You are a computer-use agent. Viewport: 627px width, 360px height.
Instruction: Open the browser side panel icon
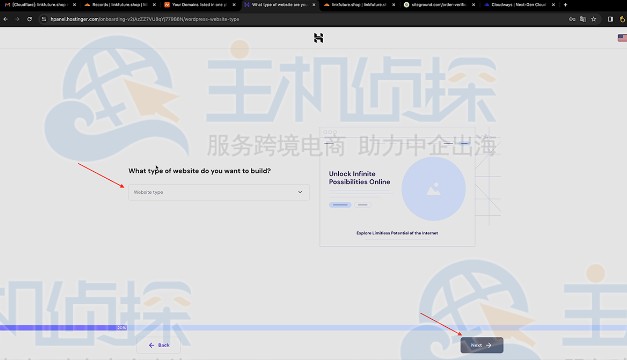pos(610,19)
